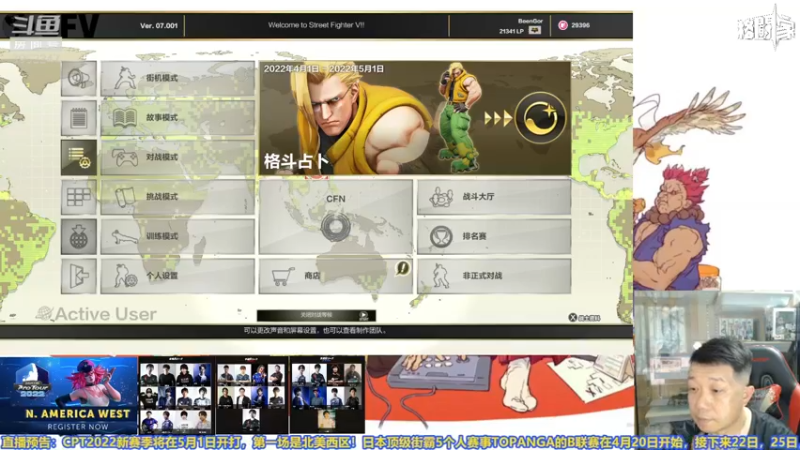The image size is (800, 450).
Task: Open the megaphone news icon
Action: (79, 79)
